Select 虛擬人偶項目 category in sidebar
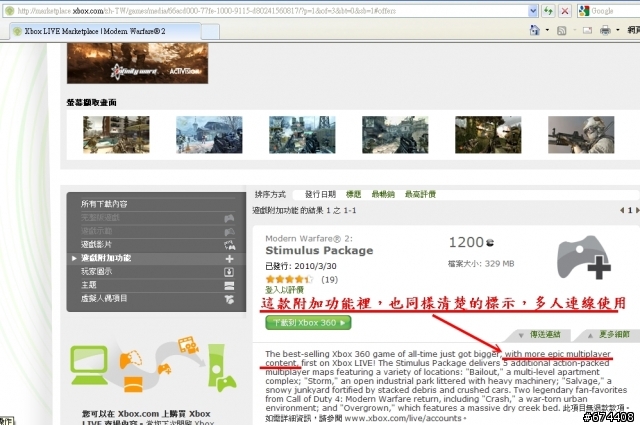 click(104, 298)
